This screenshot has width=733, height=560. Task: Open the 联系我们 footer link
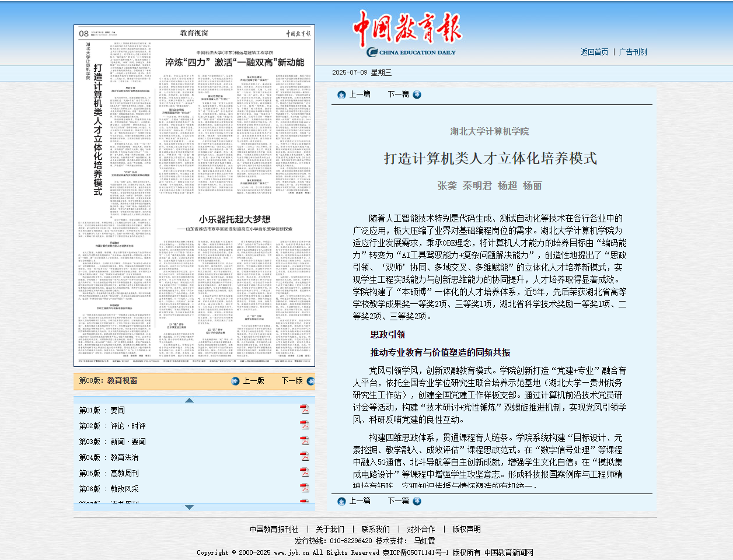tap(375, 529)
